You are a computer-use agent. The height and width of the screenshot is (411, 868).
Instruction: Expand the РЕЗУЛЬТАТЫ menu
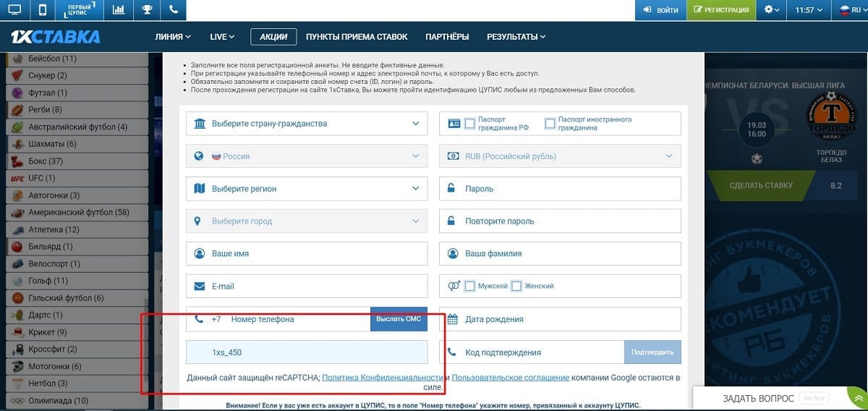516,37
